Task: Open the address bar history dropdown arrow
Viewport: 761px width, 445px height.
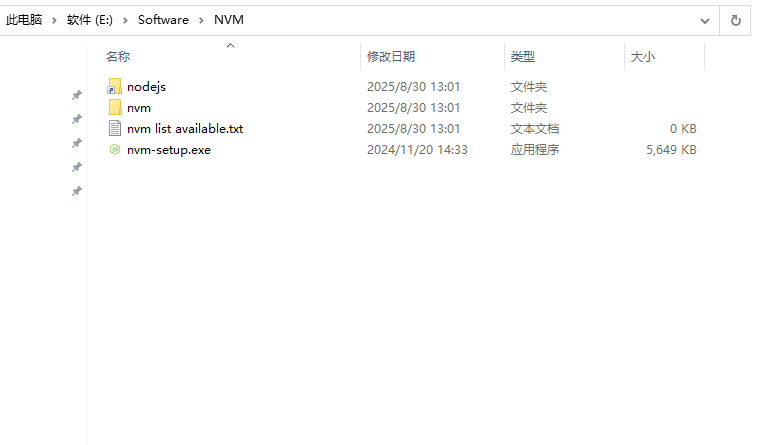Action: [705, 20]
